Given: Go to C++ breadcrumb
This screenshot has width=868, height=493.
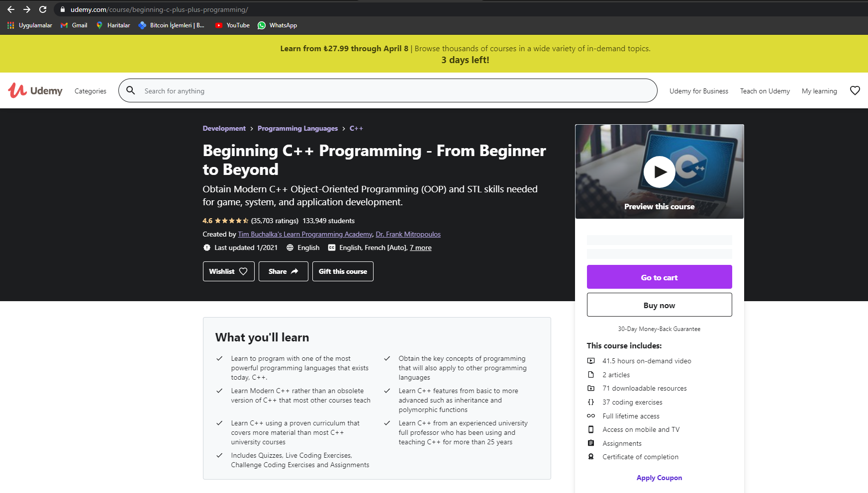Looking at the screenshot, I should coord(356,128).
